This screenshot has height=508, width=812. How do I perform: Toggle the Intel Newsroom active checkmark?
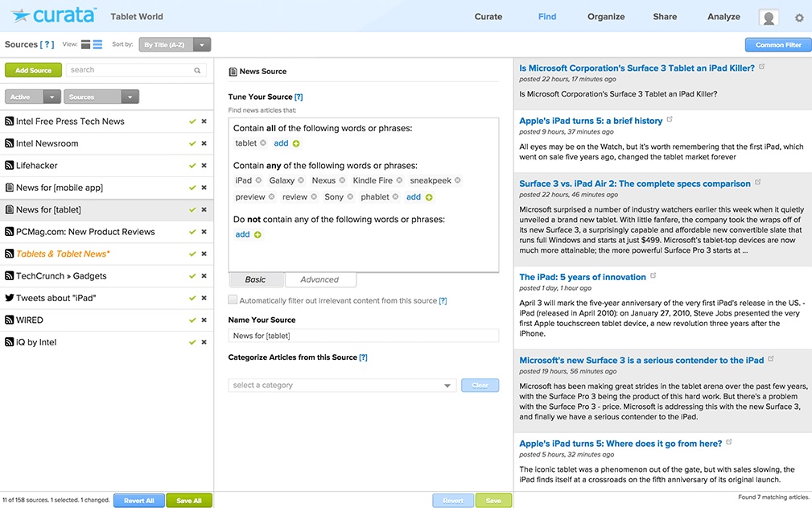click(x=192, y=143)
